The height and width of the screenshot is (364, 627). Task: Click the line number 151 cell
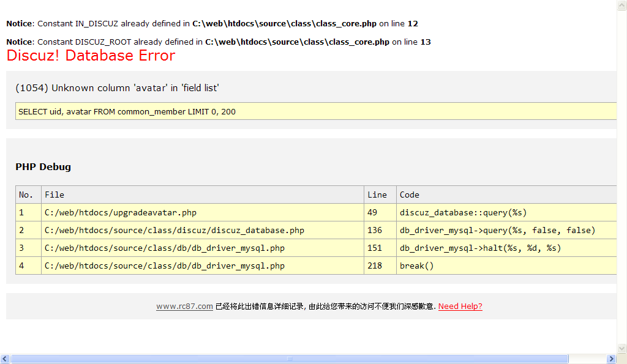coord(380,248)
